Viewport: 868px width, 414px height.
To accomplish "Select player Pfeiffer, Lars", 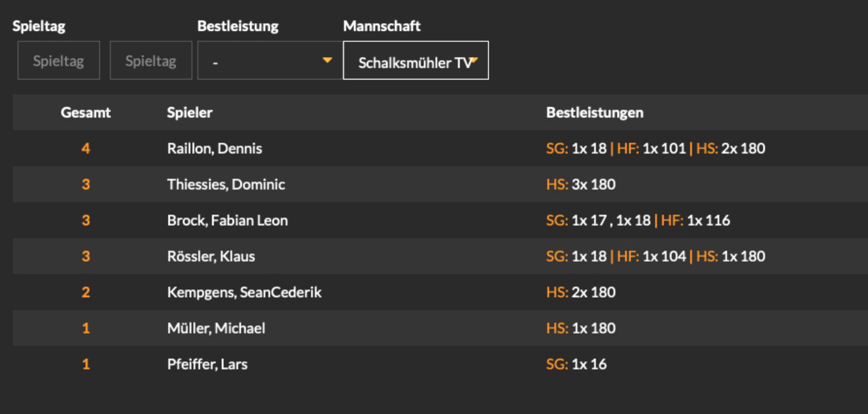I will point(207,364).
